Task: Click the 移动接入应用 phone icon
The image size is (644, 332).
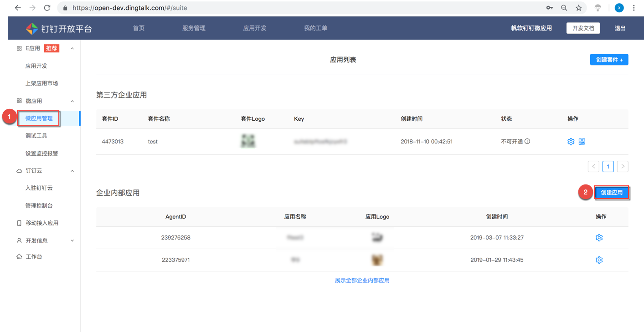Action: (x=19, y=223)
